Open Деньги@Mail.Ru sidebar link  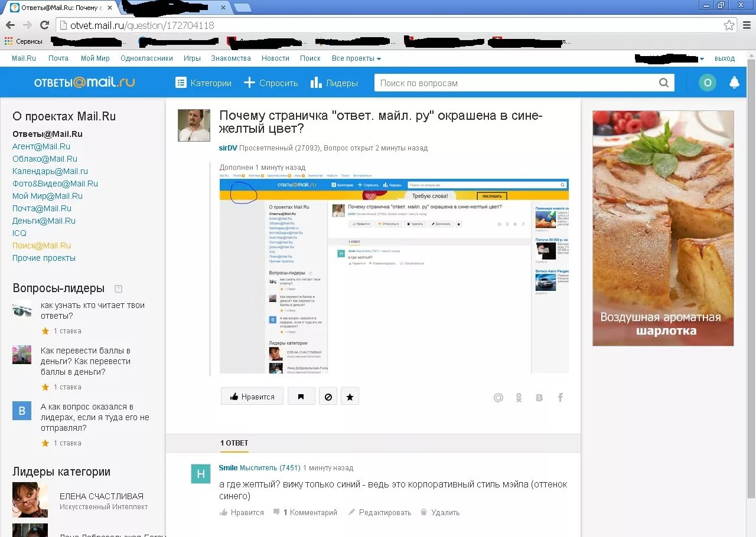click(x=44, y=221)
